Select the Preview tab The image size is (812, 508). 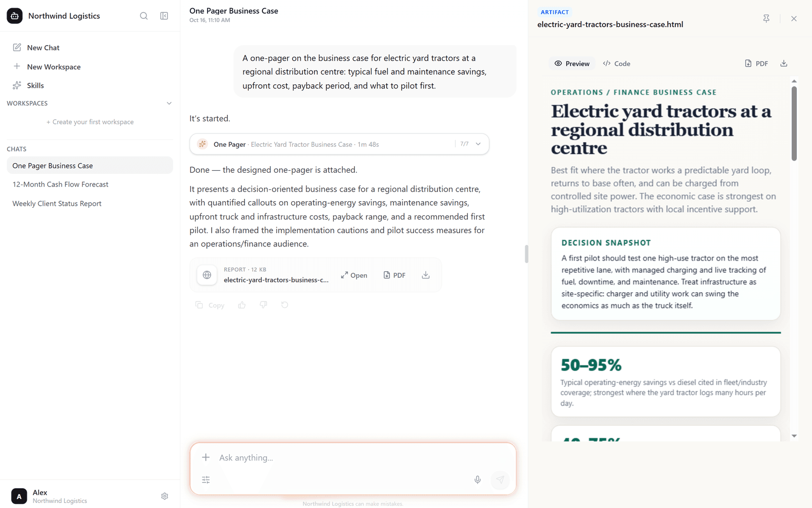point(572,63)
